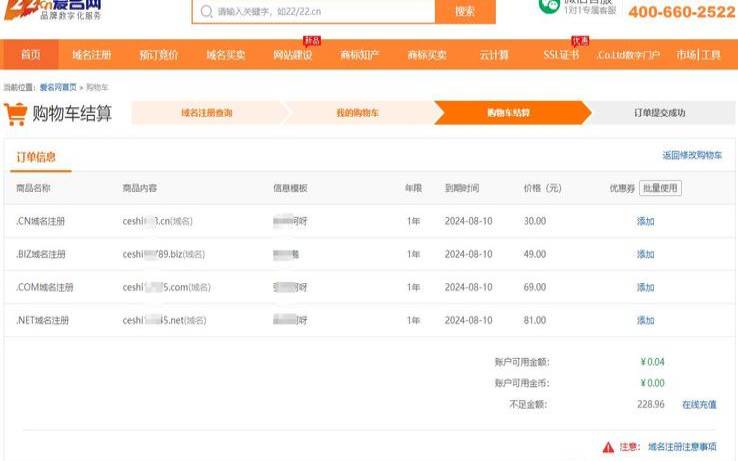738x461 pixels.
Task: Click the 商品内容 column header
Action: (140, 188)
